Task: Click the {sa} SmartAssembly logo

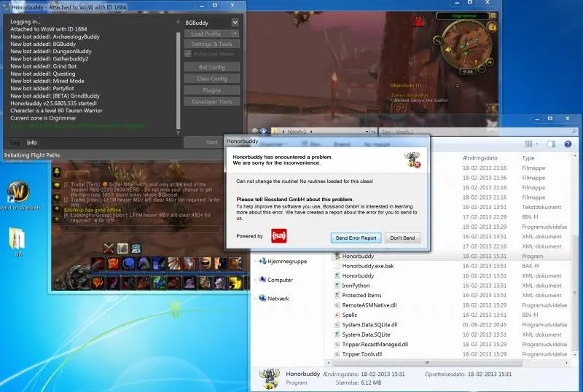Action: (x=278, y=236)
